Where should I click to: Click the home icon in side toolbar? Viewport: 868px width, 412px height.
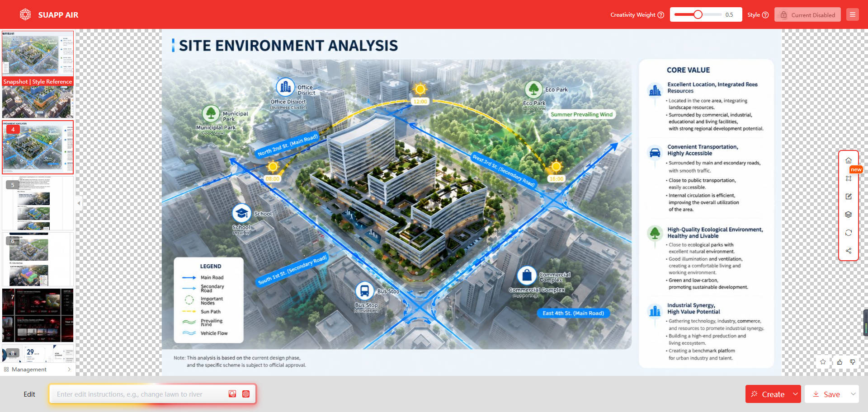[849, 160]
